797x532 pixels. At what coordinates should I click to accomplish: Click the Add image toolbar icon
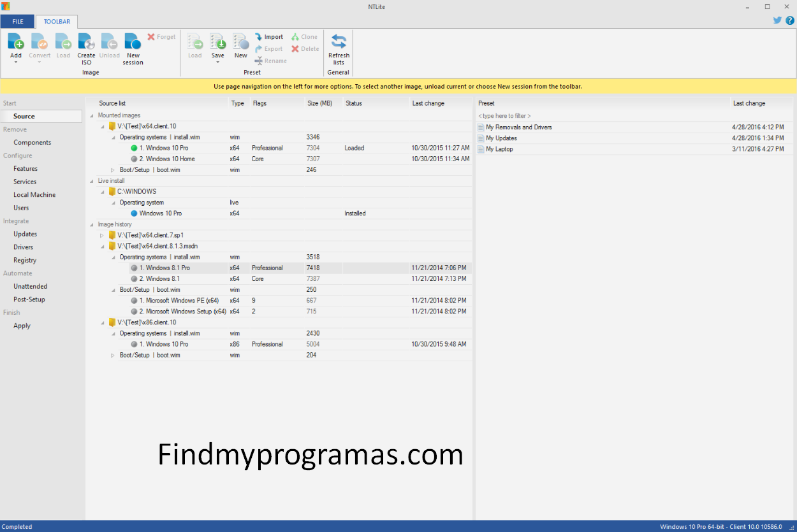(16, 42)
